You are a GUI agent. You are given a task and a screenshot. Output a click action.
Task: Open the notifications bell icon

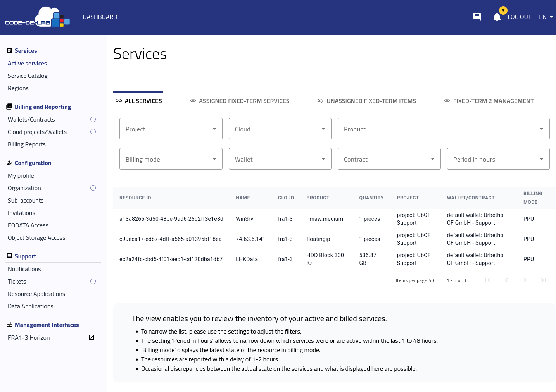tap(497, 17)
